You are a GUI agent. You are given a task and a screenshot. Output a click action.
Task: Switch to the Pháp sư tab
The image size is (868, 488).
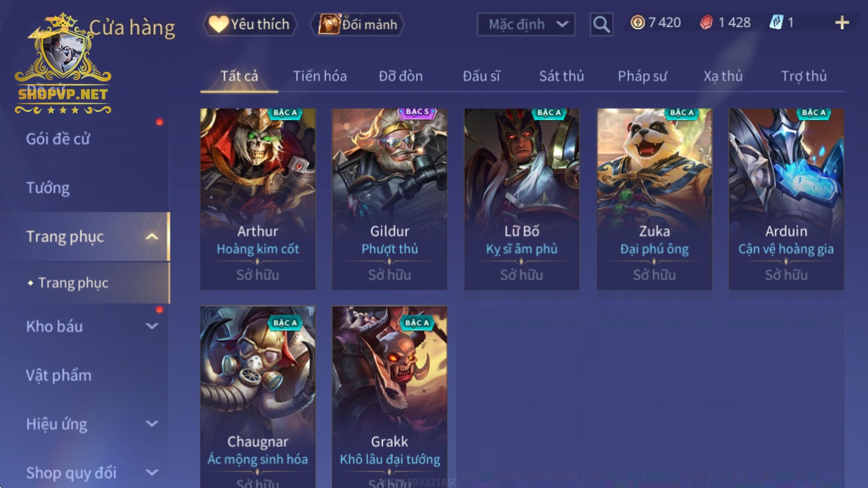tap(642, 76)
